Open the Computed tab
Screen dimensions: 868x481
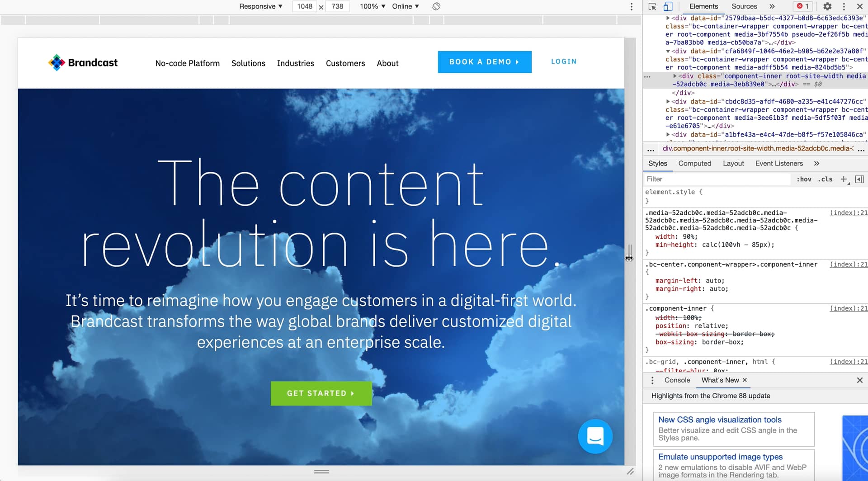click(x=695, y=164)
